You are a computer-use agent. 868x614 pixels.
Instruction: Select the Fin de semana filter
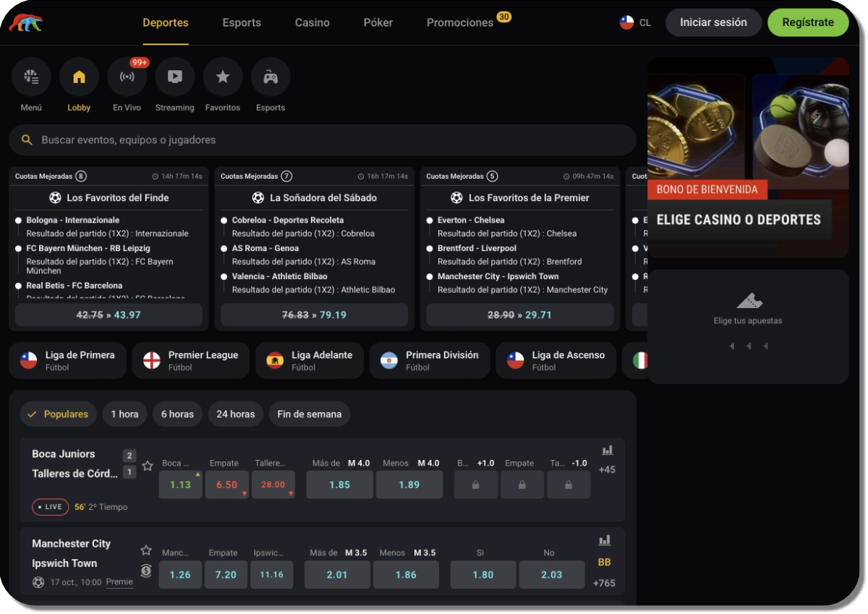click(310, 414)
